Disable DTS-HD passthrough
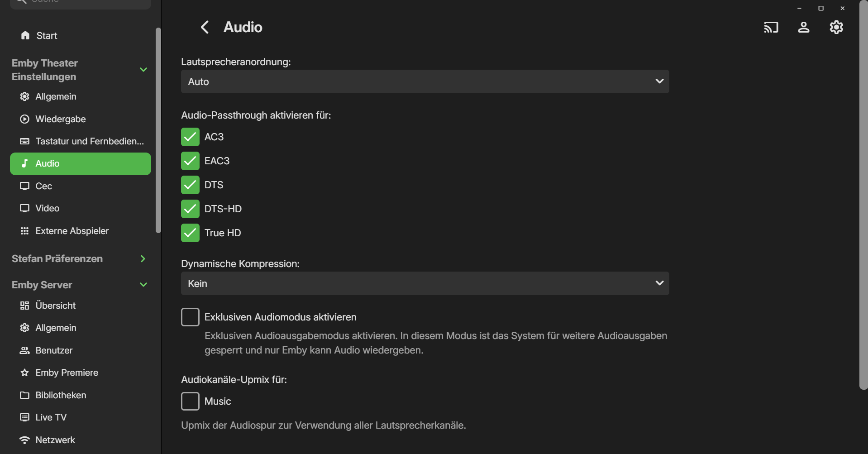This screenshot has height=454, width=868. coord(190,209)
